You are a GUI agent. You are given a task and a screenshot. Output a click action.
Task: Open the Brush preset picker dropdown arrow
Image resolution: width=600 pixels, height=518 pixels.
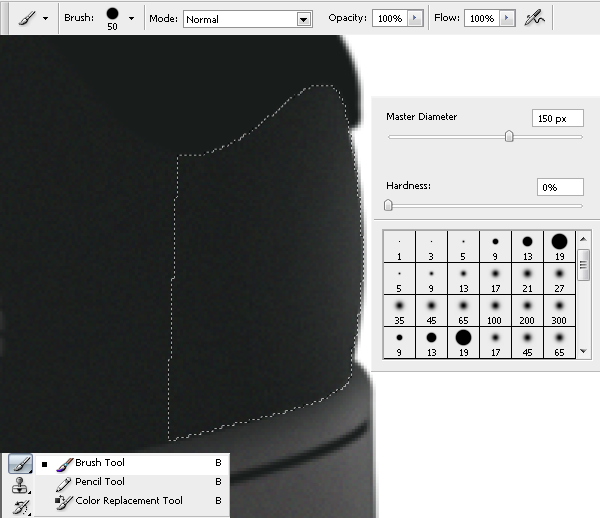point(132,18)
